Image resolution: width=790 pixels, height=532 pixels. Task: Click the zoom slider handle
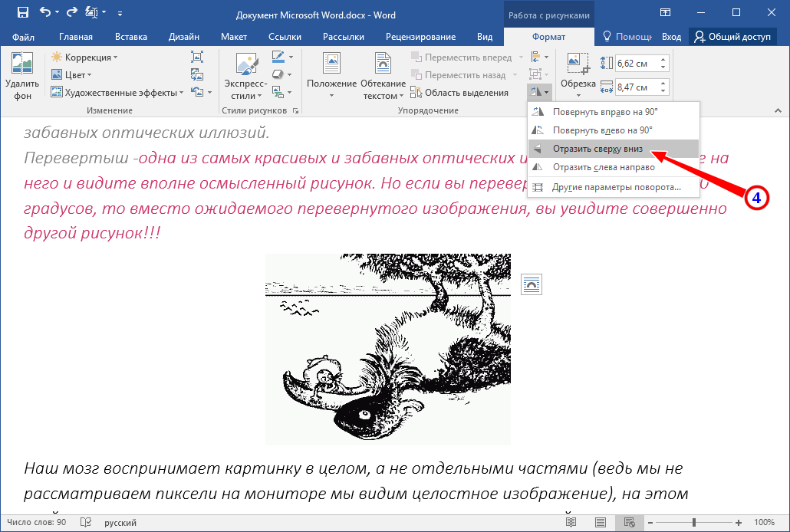point(694,523)
